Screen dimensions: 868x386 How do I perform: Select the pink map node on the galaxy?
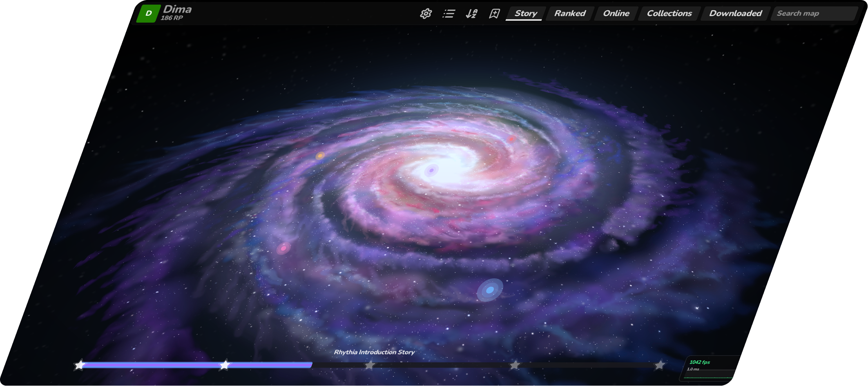(x=283, y=248)
